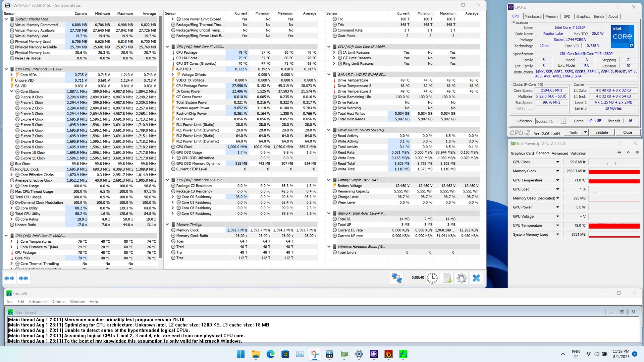Collapse Battery: Simplo BASE-BAT group

coord(329,180)
